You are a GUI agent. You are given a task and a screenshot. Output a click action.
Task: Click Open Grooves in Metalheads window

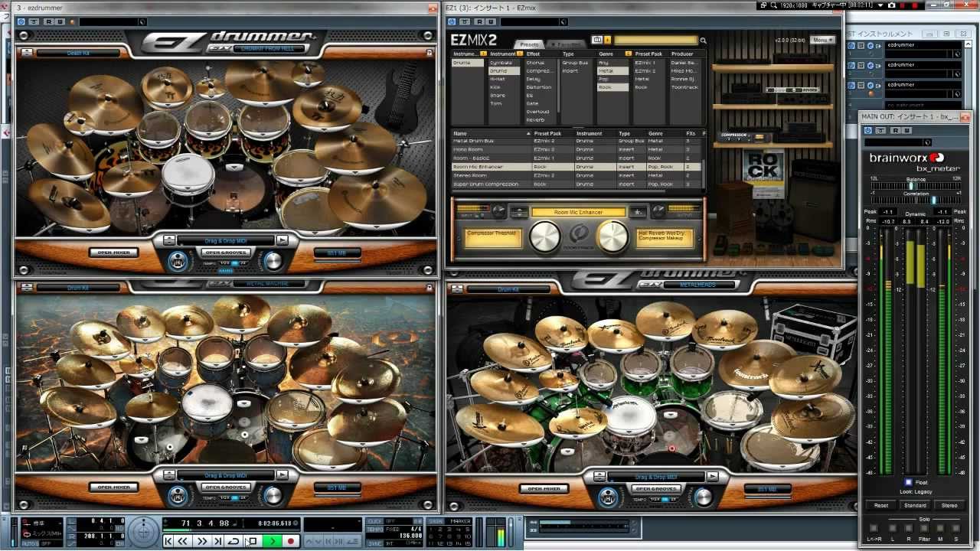[x=658, y=488]
